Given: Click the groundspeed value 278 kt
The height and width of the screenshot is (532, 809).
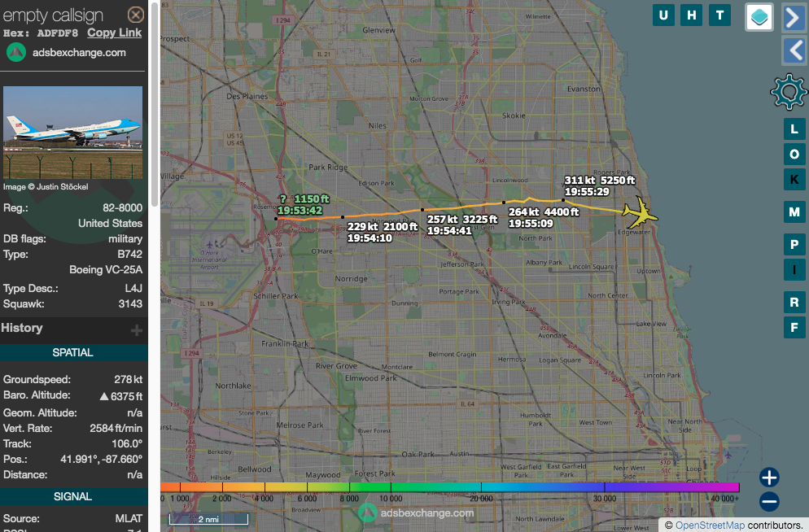Looking at the screenshot, I should point(129,379).
